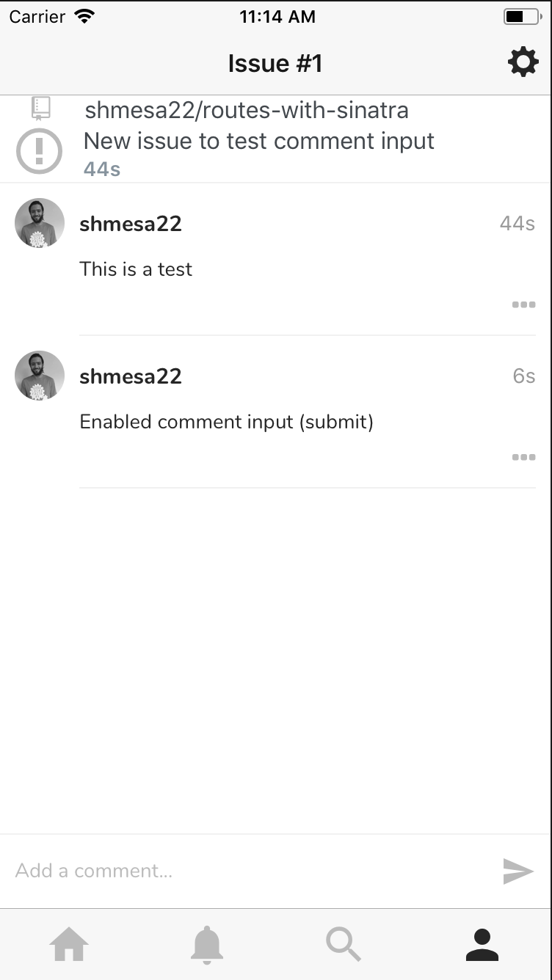Image resolution: width=552 pixels, height=980 pixels.
Task: Open avatar of the first commenter
Action: 40,223
